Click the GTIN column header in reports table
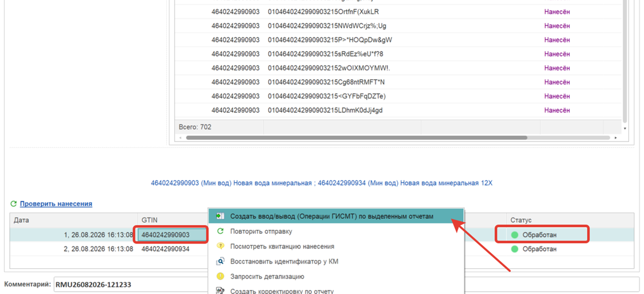The height and width of the screenshot is (294, 644). [x=172, y=220]
